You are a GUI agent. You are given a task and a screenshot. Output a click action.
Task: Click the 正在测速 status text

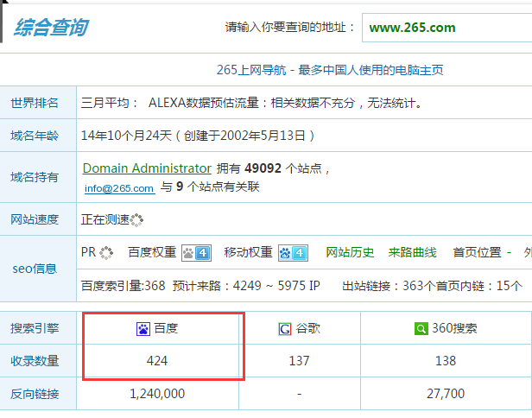click(105, 220)
